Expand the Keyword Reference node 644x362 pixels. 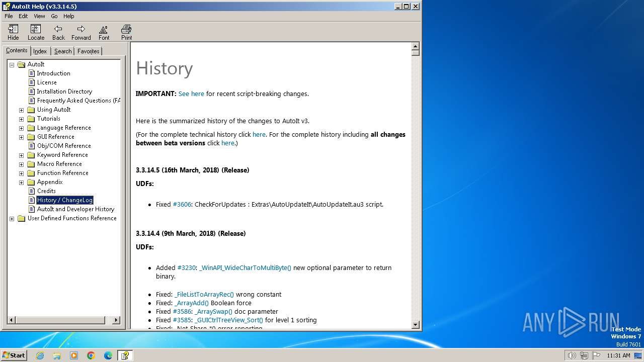tap(21, 155)
